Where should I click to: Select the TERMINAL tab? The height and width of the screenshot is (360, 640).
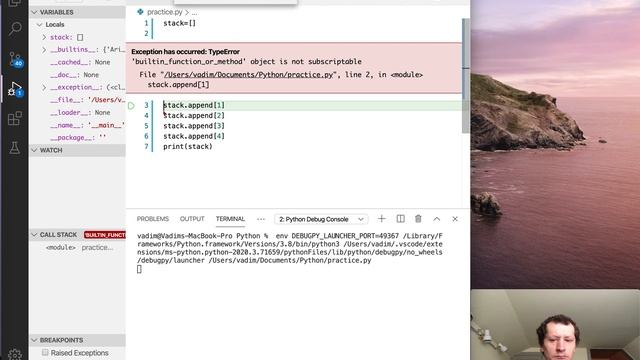(x=230, y=219)
